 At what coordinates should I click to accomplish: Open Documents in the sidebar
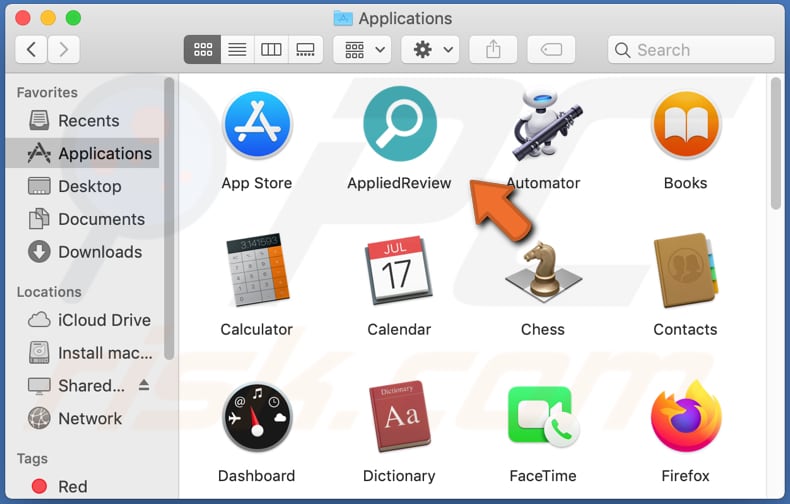pos(83,219)
